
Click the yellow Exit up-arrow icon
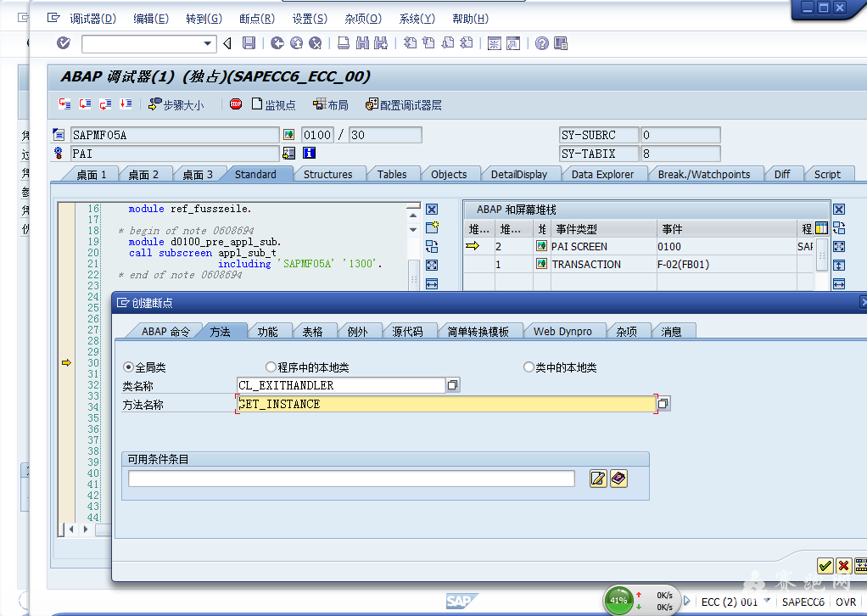pyautogui.click(x=296, y=43)
